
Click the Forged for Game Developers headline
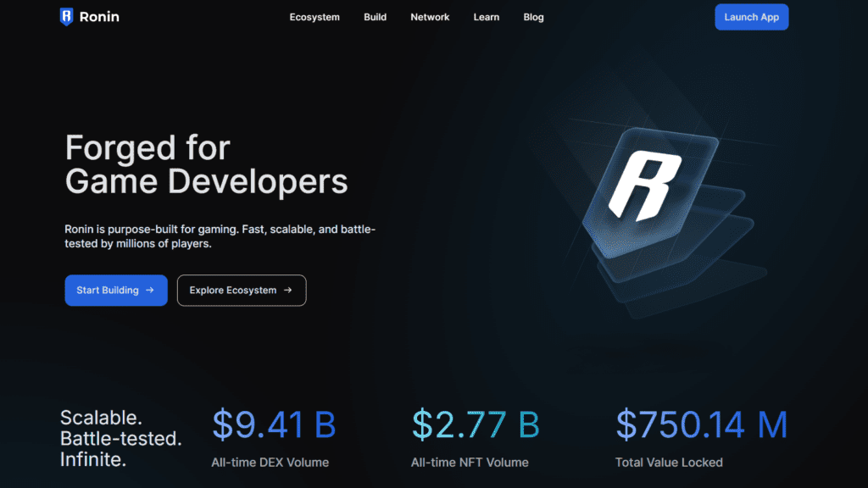click(x=206, y=164)
